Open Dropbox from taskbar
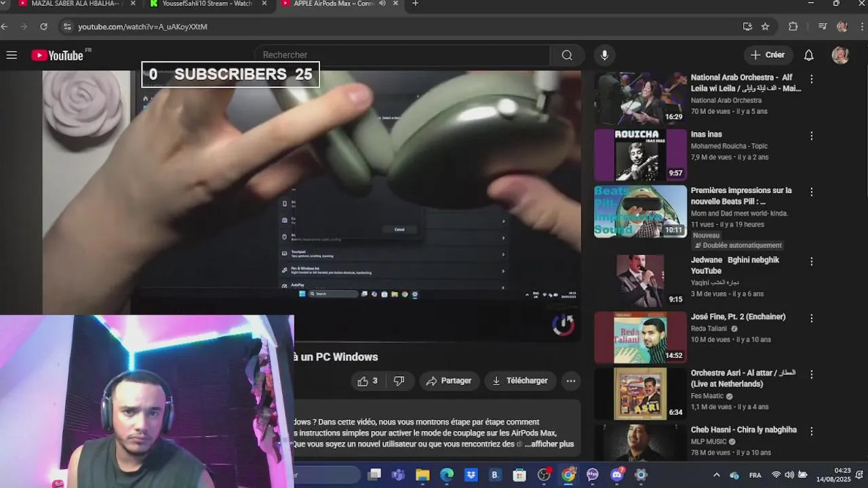 pyautogui.click(x=471, y=475)
